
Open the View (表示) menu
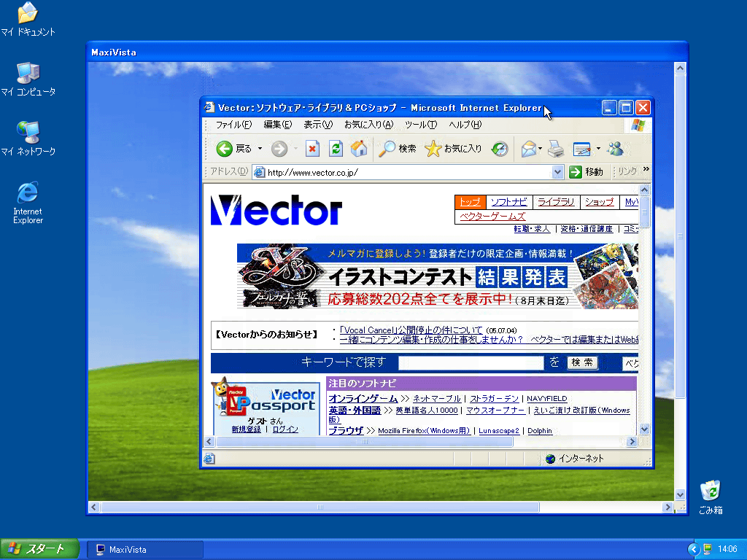coord(318,125)
